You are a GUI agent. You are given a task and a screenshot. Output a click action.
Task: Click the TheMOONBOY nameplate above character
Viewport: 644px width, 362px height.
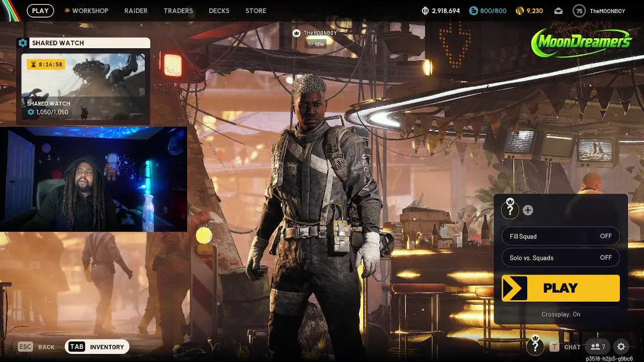pyautogui.click(x=320, y=33)
